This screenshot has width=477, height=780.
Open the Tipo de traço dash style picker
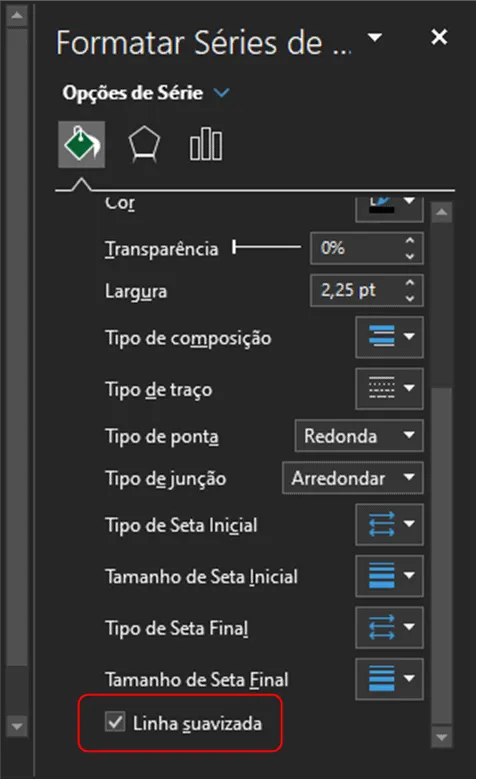click(x=389, y=389)
